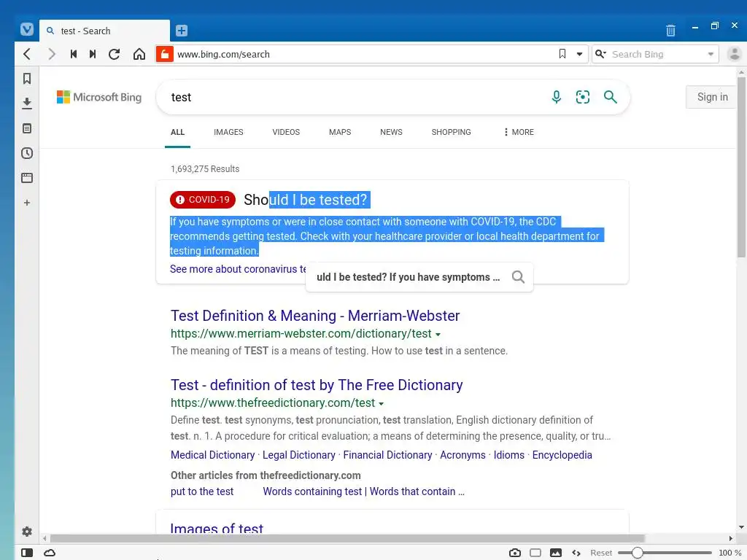Open site info badge in address bar

[164, 54]
